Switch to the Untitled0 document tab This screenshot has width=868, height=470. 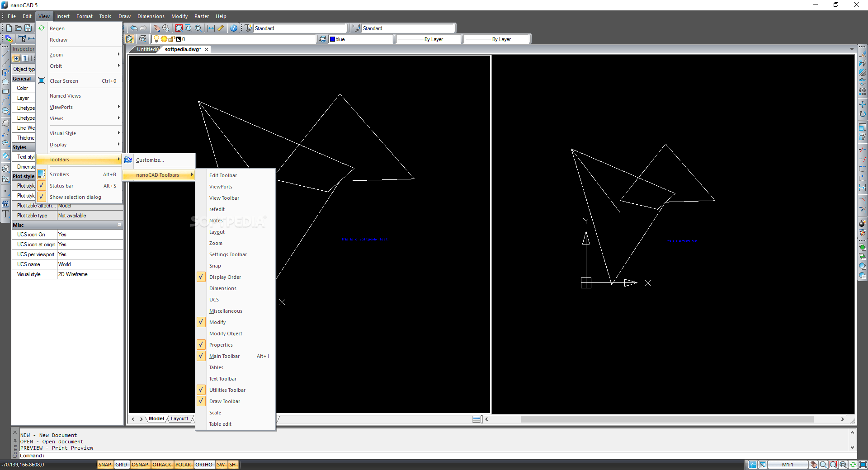(x=147, y=49)
